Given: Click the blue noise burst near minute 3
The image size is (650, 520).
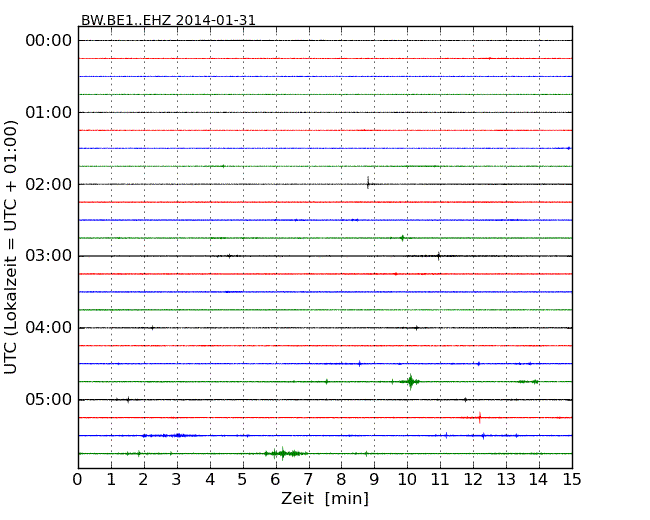Looking at the screenshot, I should (170, 435).
